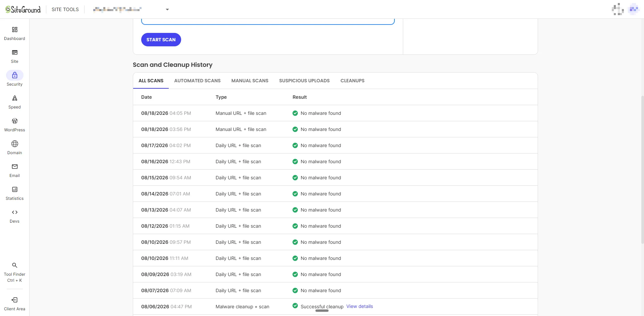Image resolution: width=644 pixels, height=316 pixels.
Task: Open the Dashboard sidebar icon
Action: click(15, 30)
